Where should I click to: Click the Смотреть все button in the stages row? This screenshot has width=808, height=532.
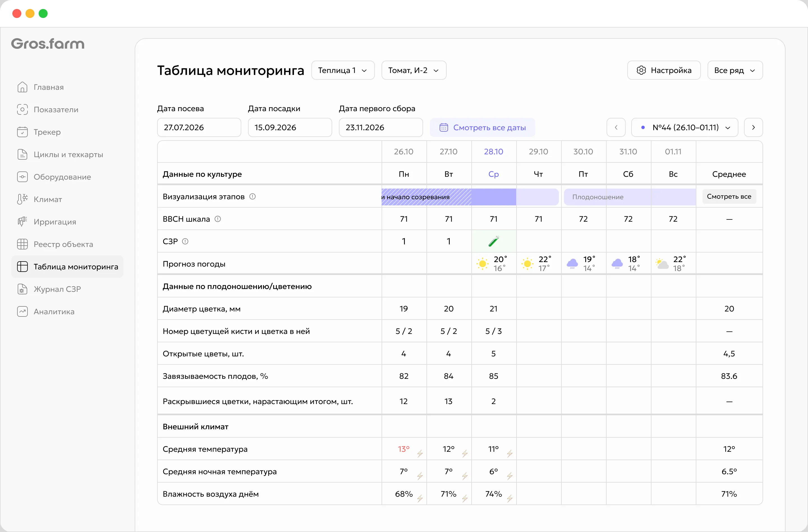point(729,197)
